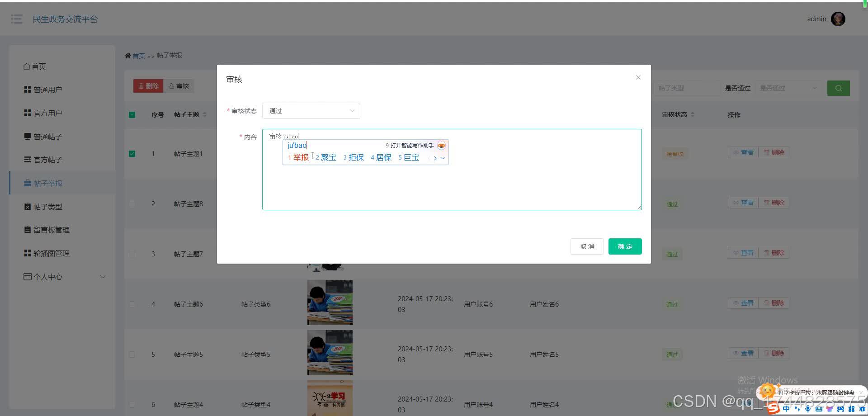Open 普通用户 in the sidebar

[x=62, y=90]
